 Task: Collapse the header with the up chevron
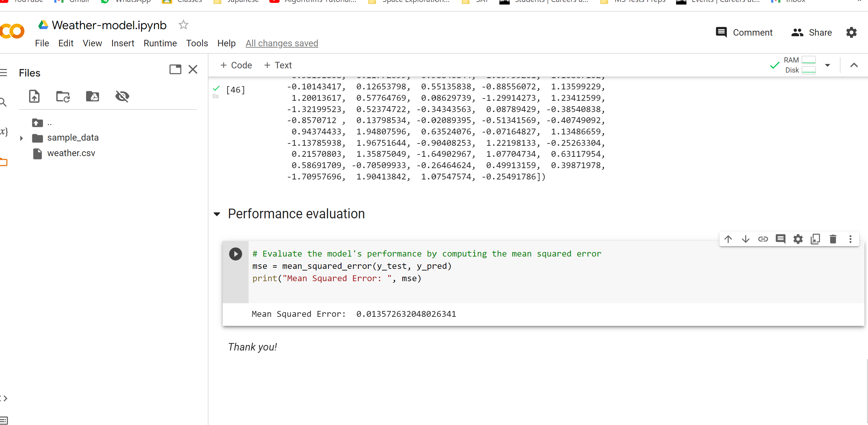(x=853, y=65)
